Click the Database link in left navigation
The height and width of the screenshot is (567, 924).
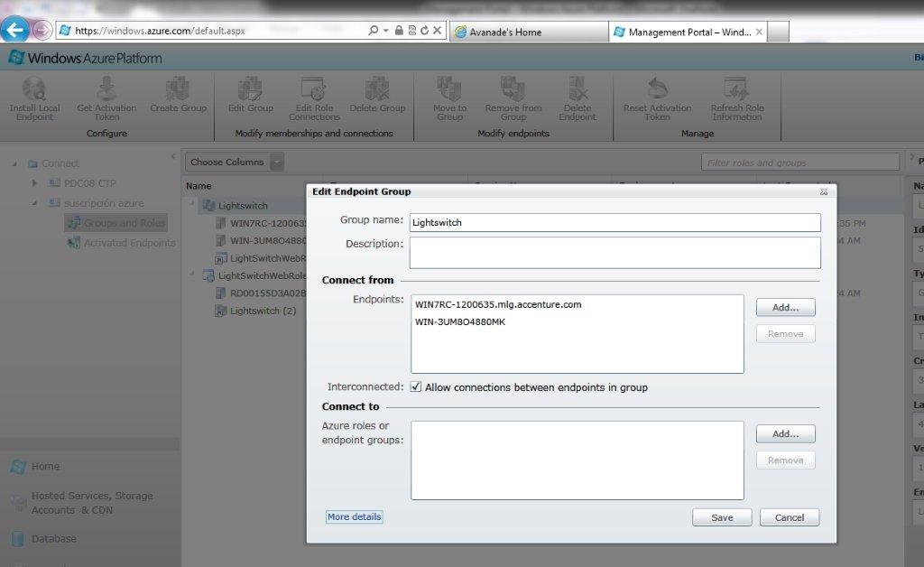pyautogui.click(x=53, y=539)
